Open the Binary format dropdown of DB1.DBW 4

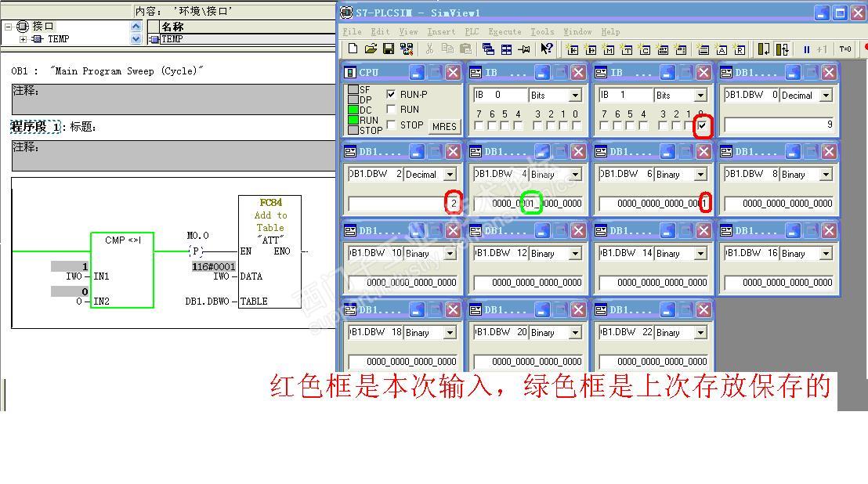575,174
